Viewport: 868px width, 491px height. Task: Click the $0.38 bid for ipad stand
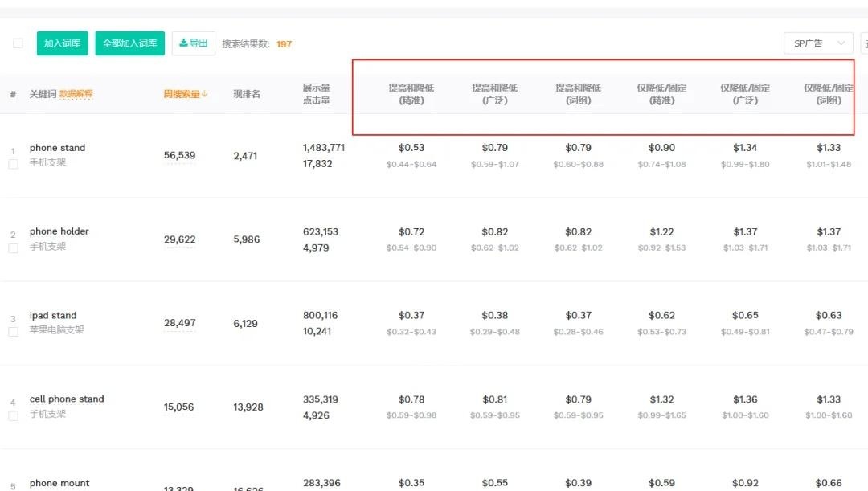tap(495, 316)
